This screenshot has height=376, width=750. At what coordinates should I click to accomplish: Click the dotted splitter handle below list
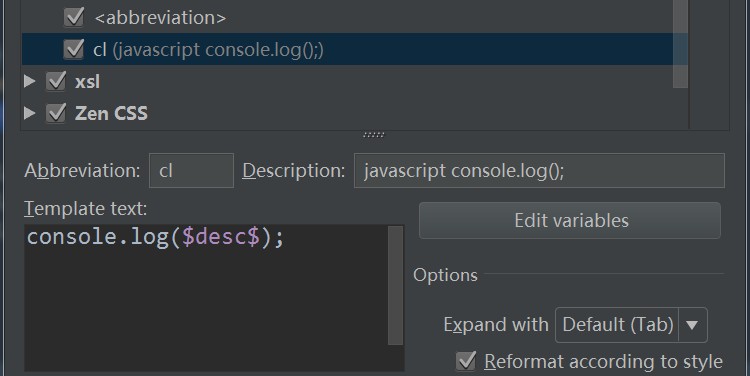[374, 135]
